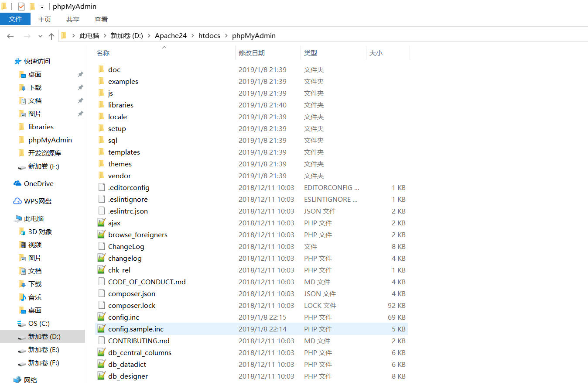This screenshot has width=588, height=383.
Task: Select 下载 under quick access
Action: pos(35,88)
